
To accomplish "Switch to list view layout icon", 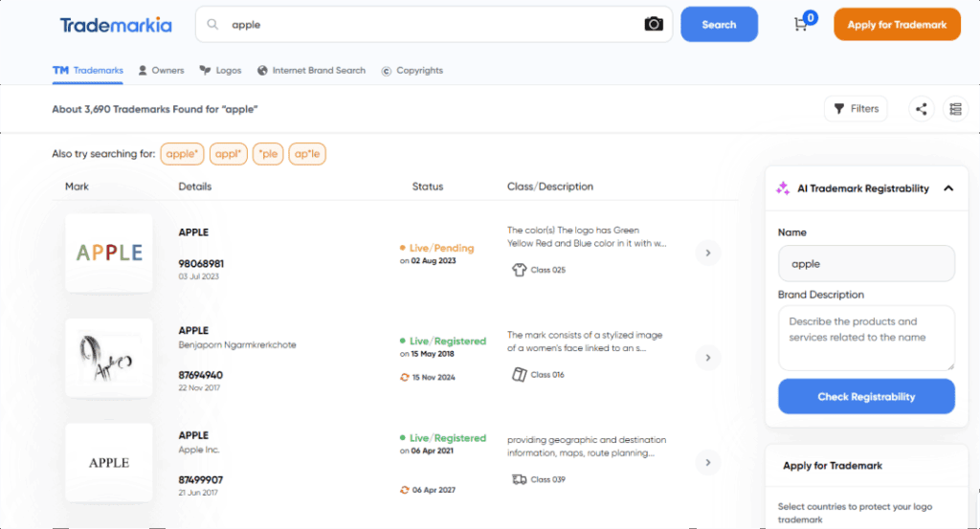I will click(x=955, y=109).
